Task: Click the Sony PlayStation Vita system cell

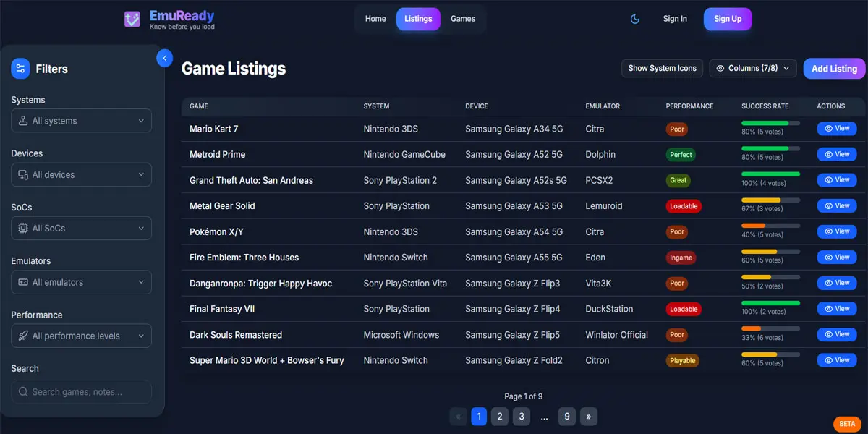Action: point(405,284)
